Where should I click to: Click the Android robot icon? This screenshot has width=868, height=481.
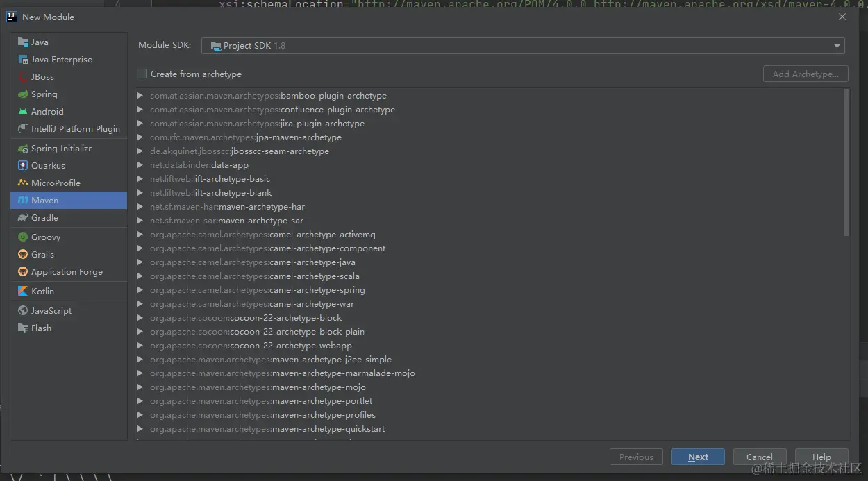pos(23,112)
